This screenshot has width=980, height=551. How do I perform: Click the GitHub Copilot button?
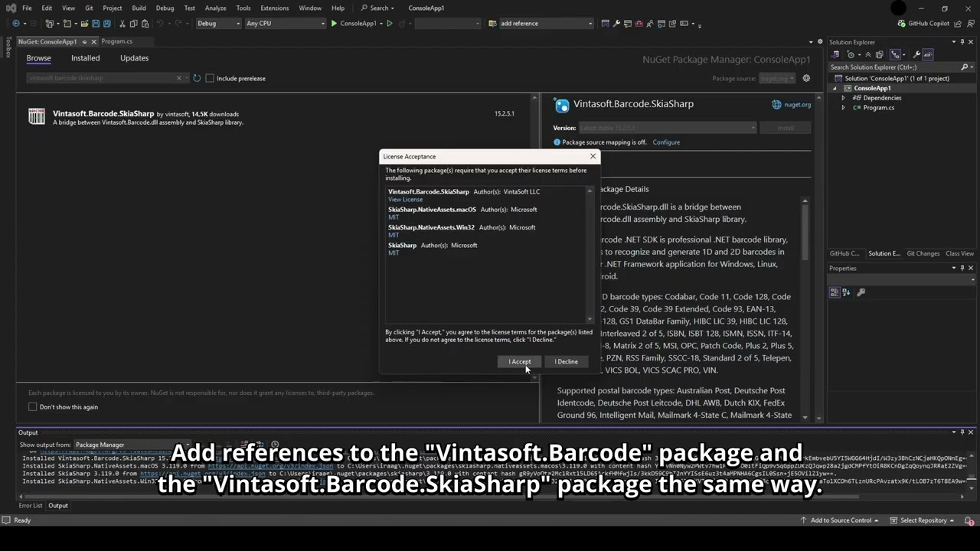pyautogui.click(x=923, y=24)
